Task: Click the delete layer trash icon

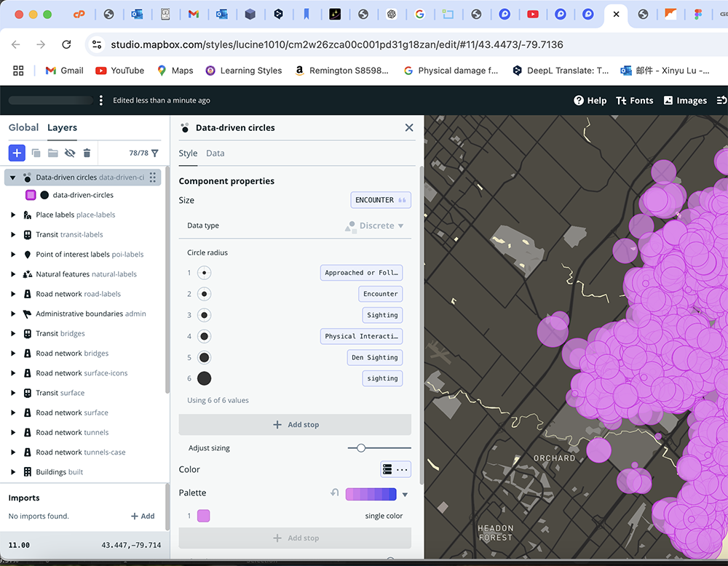Action: tap(87, 153)
